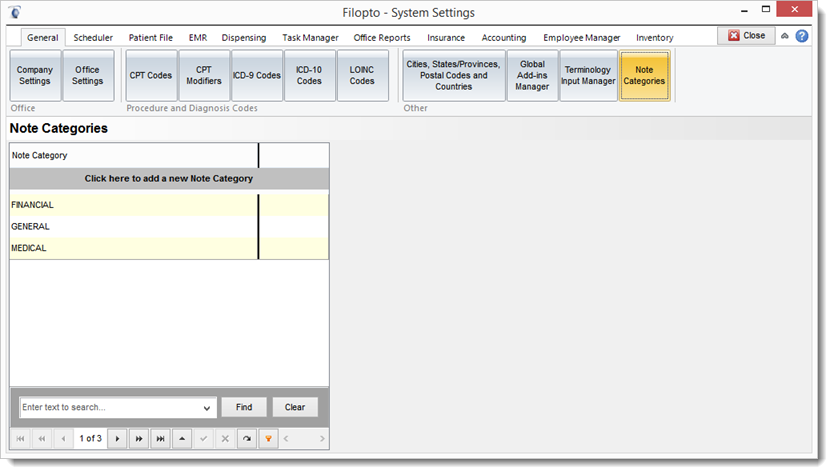Click the checkmark end-edit icon
833x474 pixels.
click(x=203, y=439)
